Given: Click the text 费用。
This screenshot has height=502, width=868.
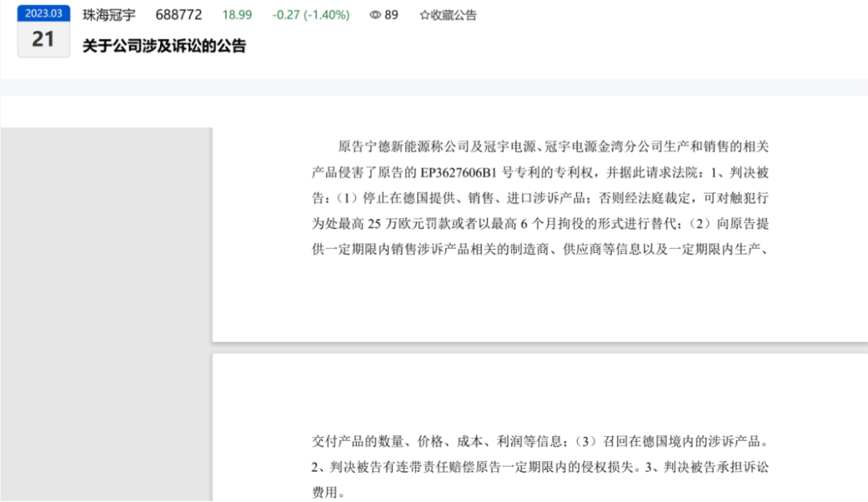Looking at the screenshot, I should (x=328, y=492).
